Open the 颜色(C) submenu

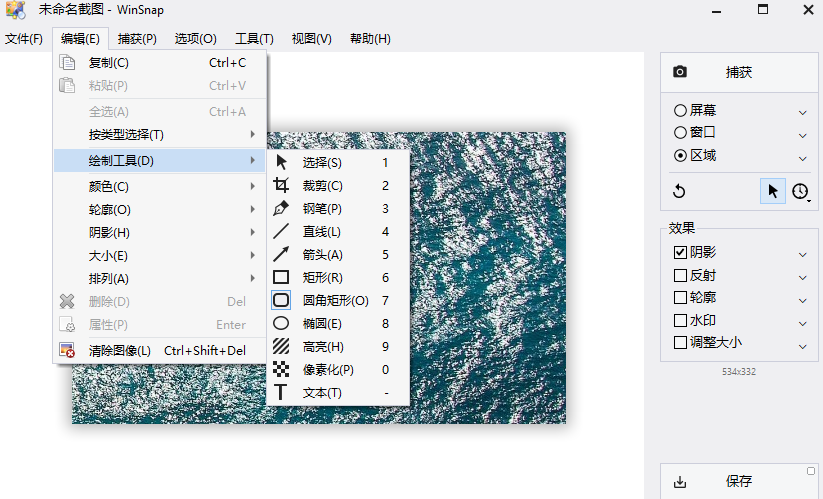point(160,186)
